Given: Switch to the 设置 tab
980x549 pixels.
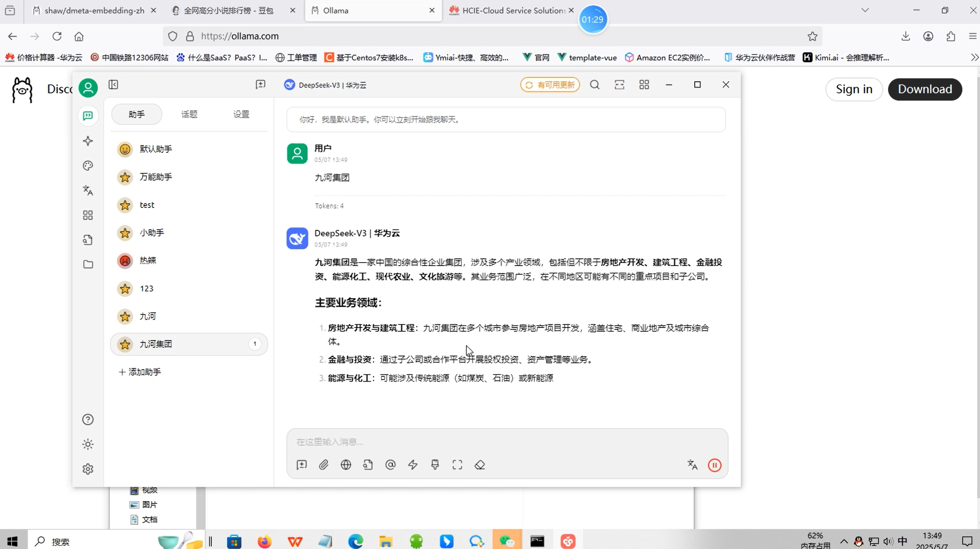Looking at the screenshot, I should click(x=241, y=115).
